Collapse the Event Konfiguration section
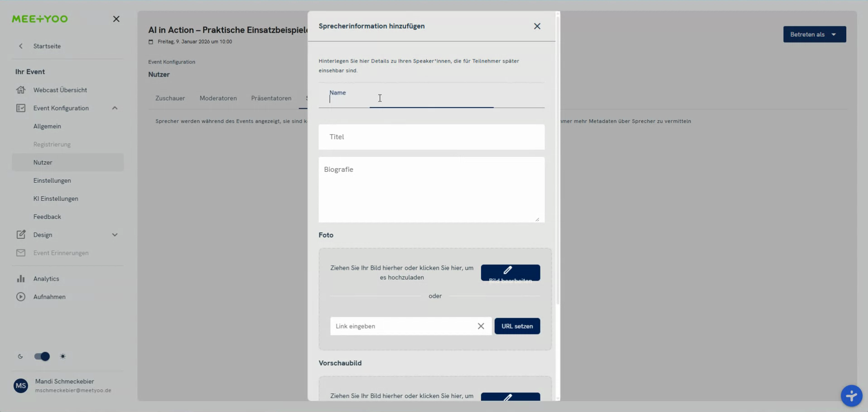Screen dimensions: 868x412 click(x=115, y=108)
